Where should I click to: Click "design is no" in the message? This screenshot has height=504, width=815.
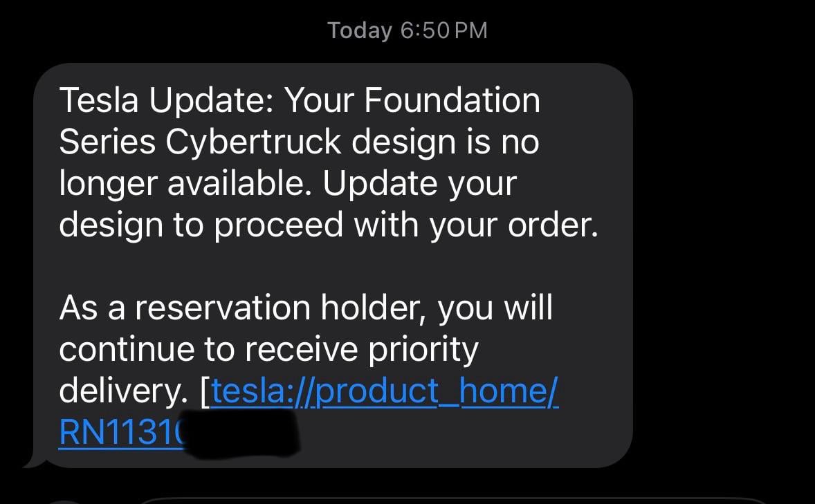pos(445,142)
